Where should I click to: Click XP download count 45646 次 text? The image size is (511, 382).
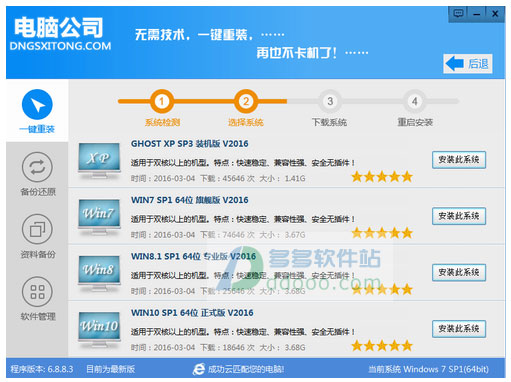tap(227, 178)
